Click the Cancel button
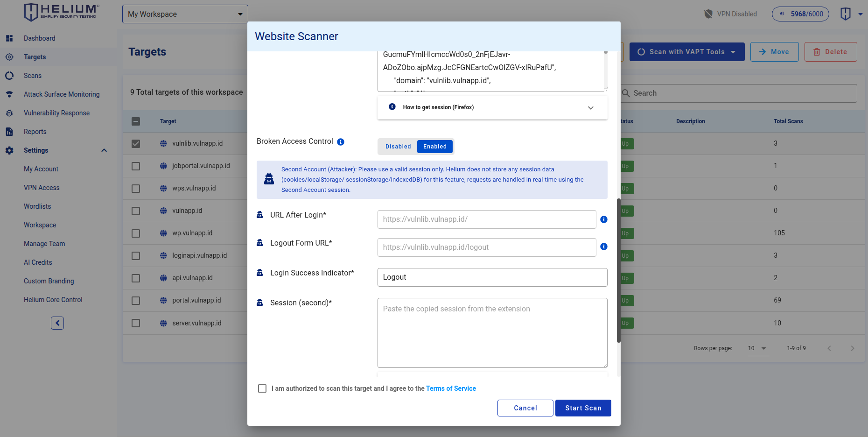 (525, 408)
